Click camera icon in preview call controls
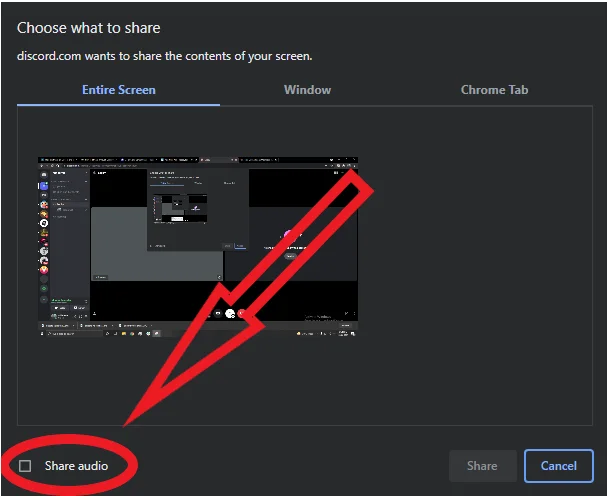 click(x=217, y=313)
